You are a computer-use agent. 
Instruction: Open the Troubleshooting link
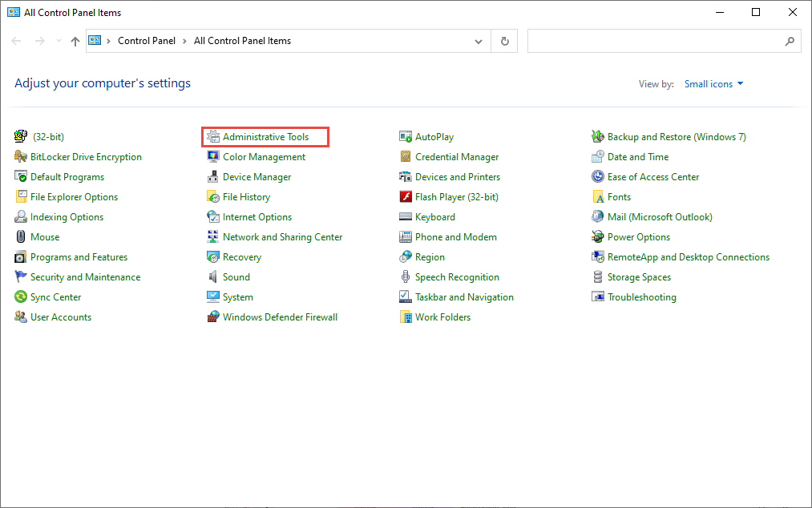click(x=641, y=297)
